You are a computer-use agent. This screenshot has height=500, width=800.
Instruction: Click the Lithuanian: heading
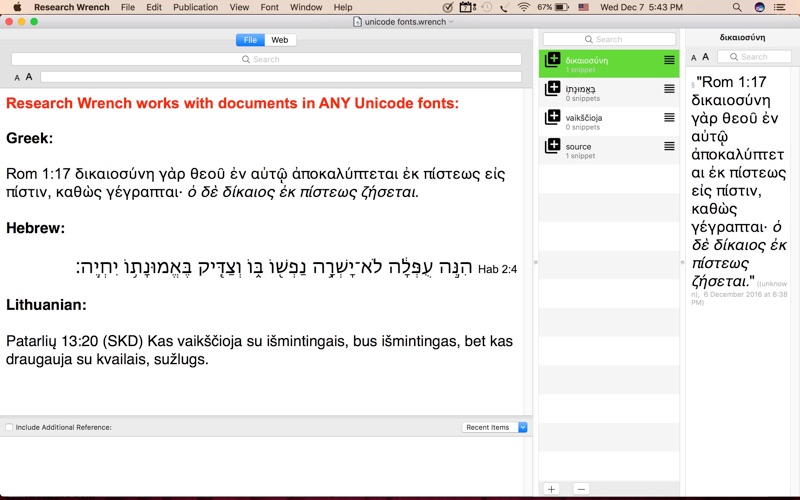[46, 305]
